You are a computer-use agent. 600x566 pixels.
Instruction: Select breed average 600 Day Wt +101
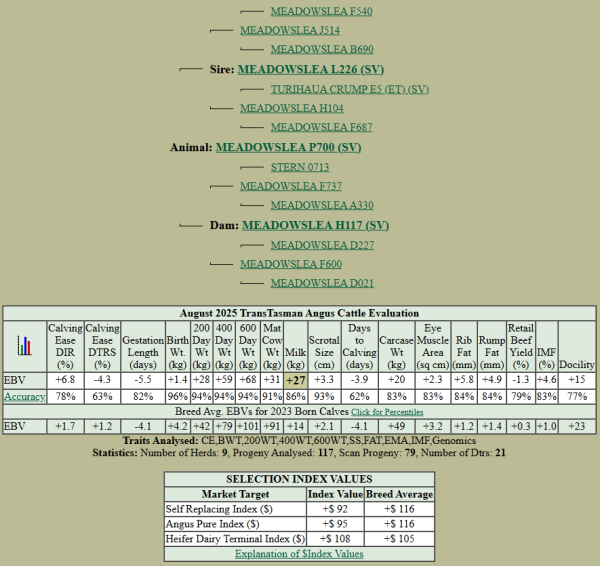click(248, 426)
